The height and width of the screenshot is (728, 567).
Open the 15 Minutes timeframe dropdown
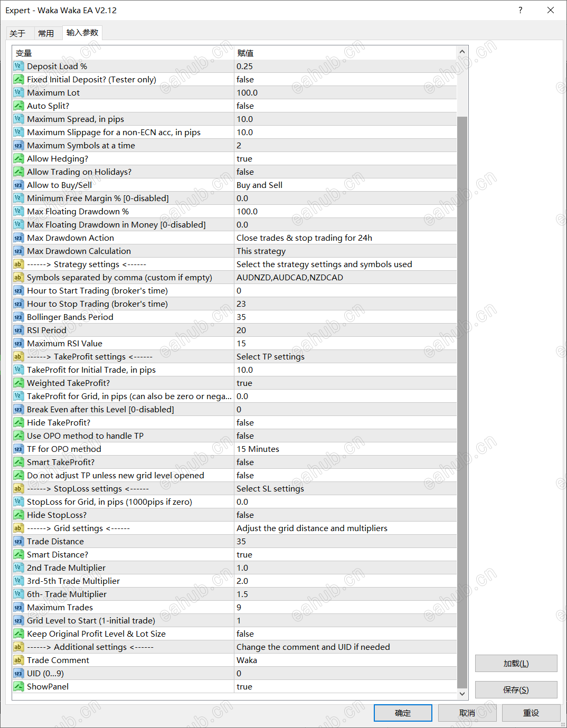point(345,449)
